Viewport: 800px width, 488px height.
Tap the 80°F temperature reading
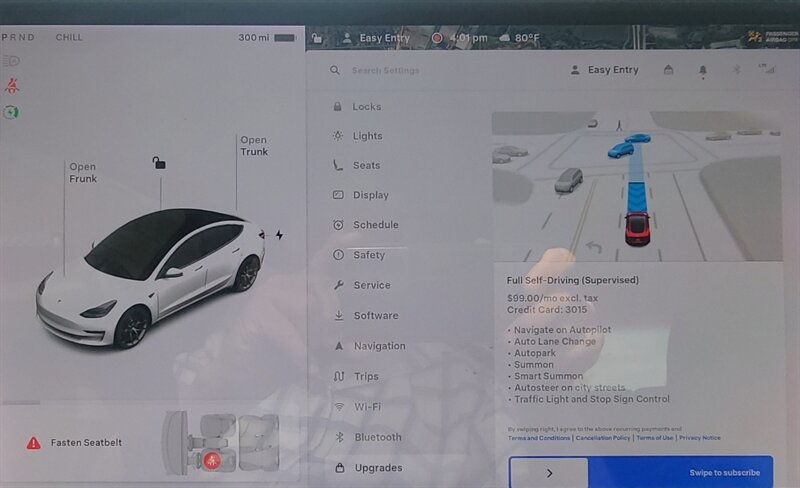(527, 38)
